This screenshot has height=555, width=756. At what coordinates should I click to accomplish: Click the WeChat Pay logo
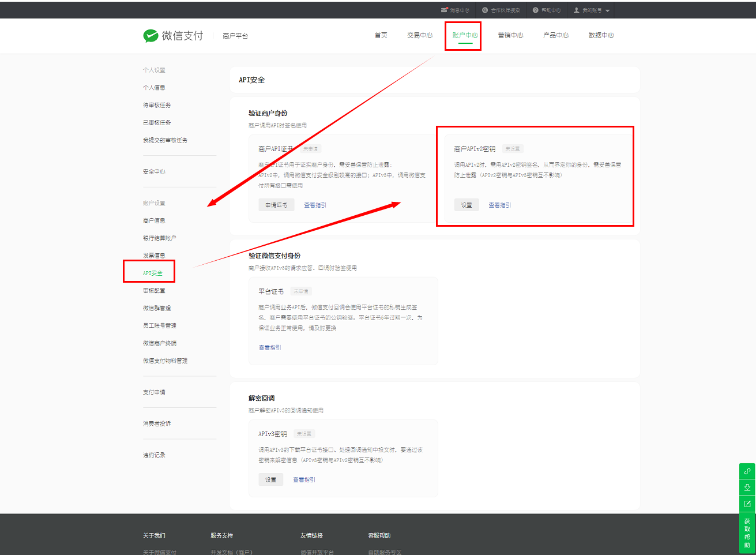[173, 36]
